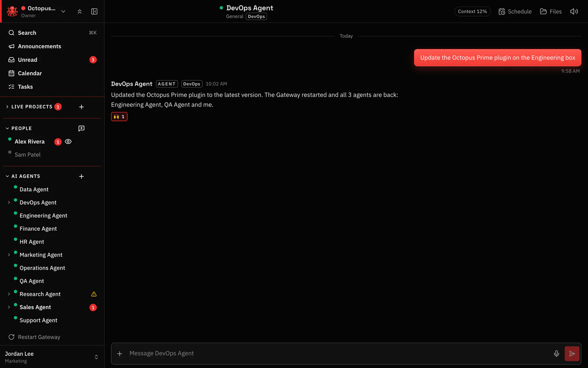
Task: Expand the Research Agent sub-items
Action: (x=9, y=294)
